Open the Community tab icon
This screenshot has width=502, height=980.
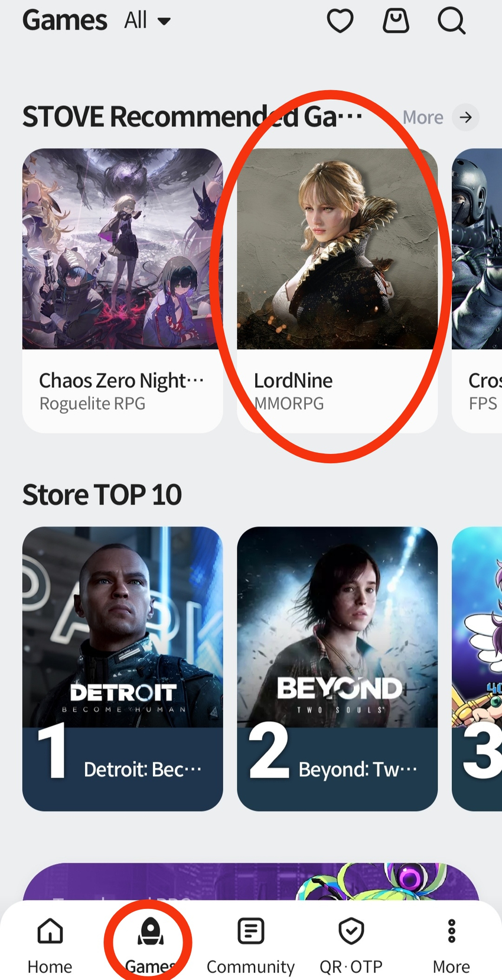251,931
